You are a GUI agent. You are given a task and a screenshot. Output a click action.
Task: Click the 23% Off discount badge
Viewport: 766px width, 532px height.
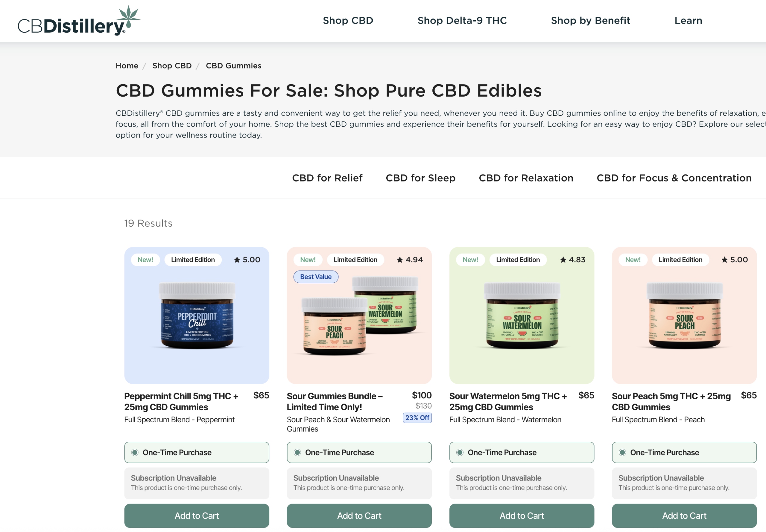click(417, 418)
